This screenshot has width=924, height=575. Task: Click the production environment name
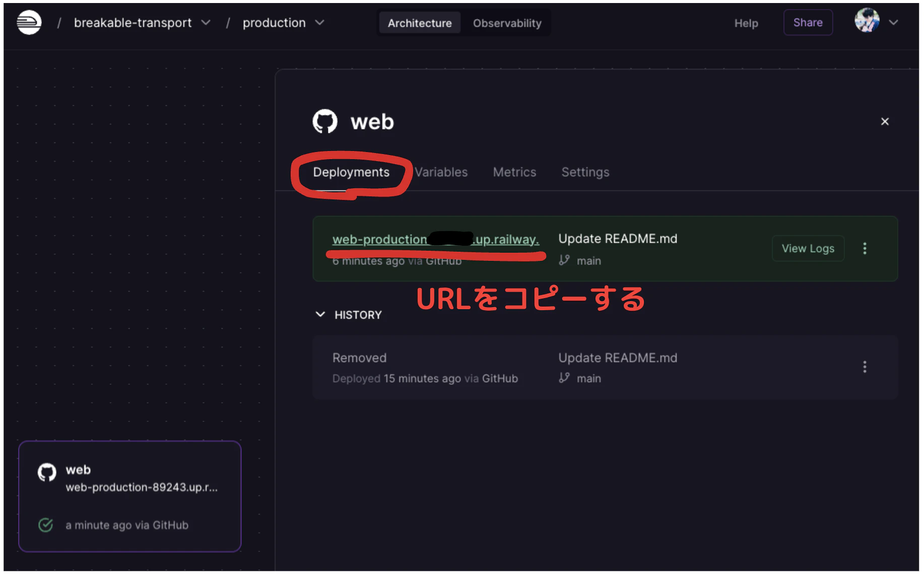[274, 23]
